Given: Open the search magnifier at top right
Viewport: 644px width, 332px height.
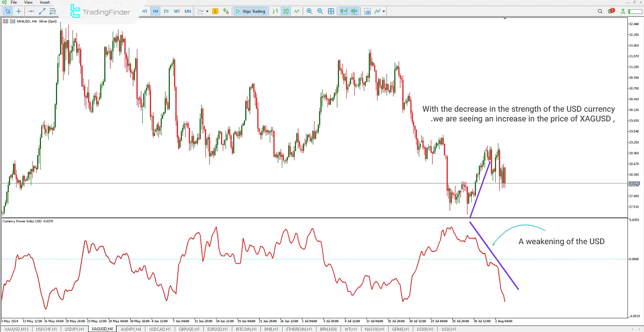Looking at the screenshot, I should click(x=600, y=11).
